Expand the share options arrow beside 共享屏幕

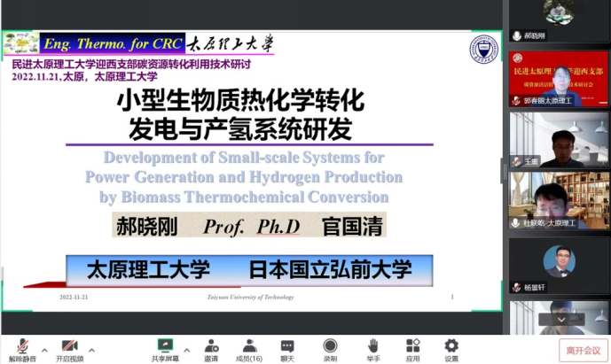tap(187, 350)
